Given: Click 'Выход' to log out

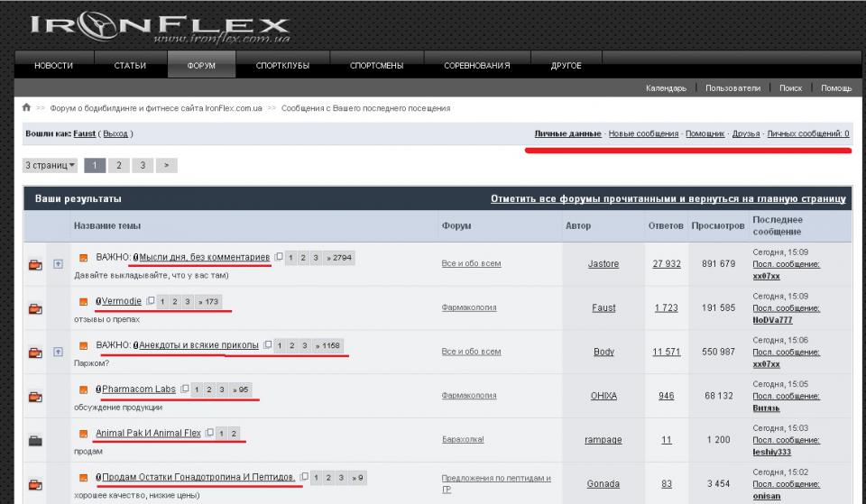Looking at the screenshot, I should point(115,133).
